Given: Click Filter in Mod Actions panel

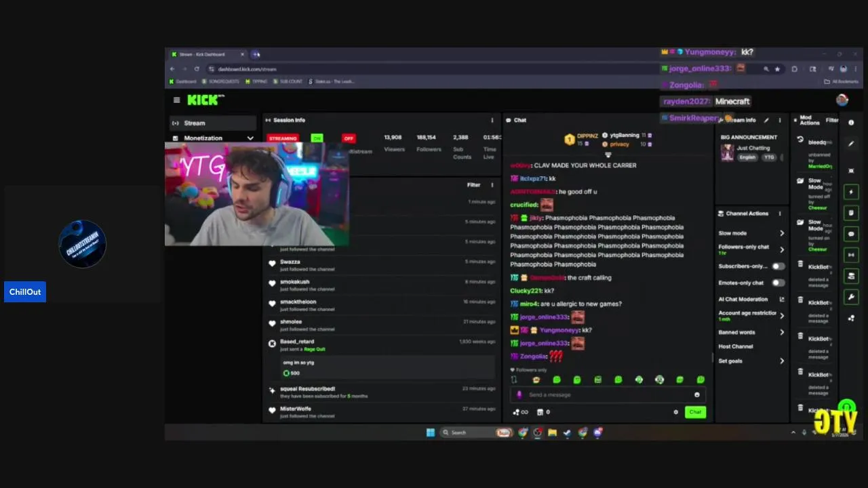Looking at the screenshot, I should (831, 121).
